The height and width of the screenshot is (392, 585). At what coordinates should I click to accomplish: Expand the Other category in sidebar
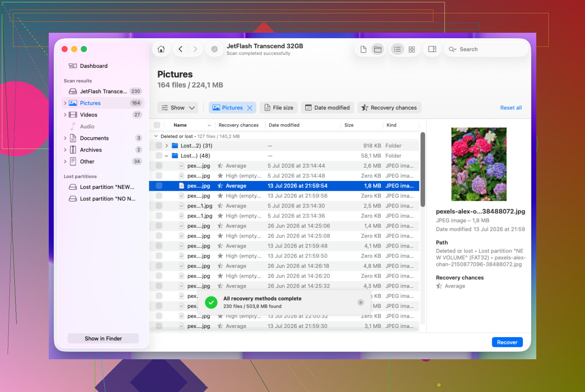65,162
